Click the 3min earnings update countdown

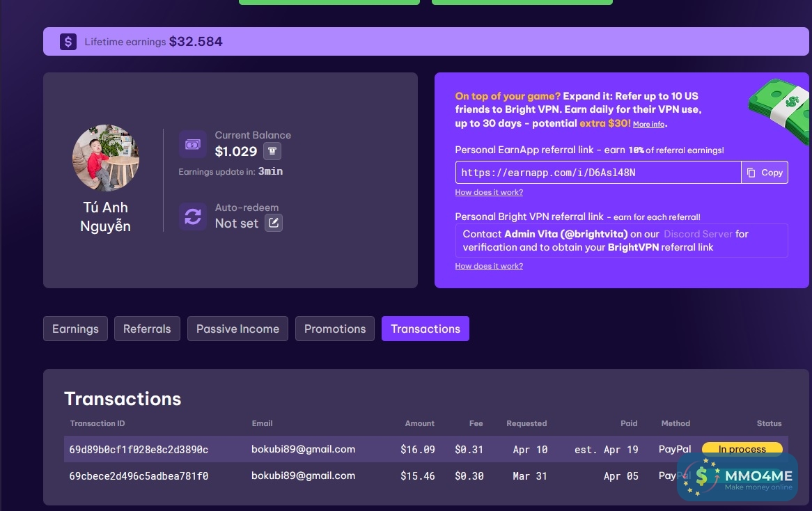271,171
